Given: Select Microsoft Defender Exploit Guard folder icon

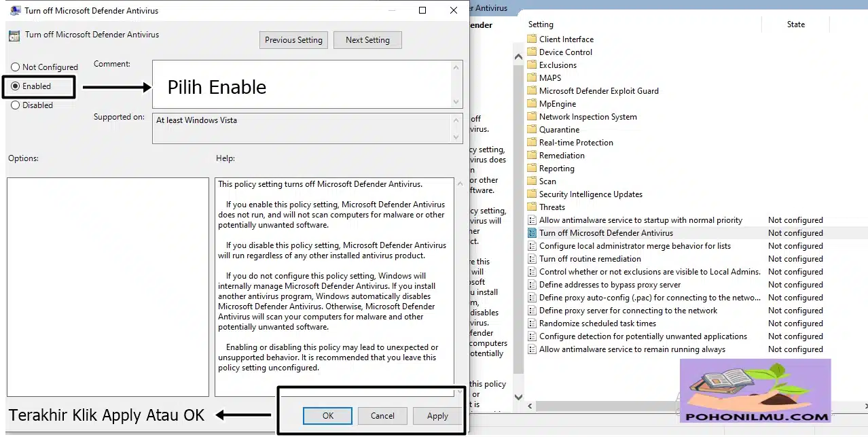Looking at the screenshot, I should tap(532, 90).
